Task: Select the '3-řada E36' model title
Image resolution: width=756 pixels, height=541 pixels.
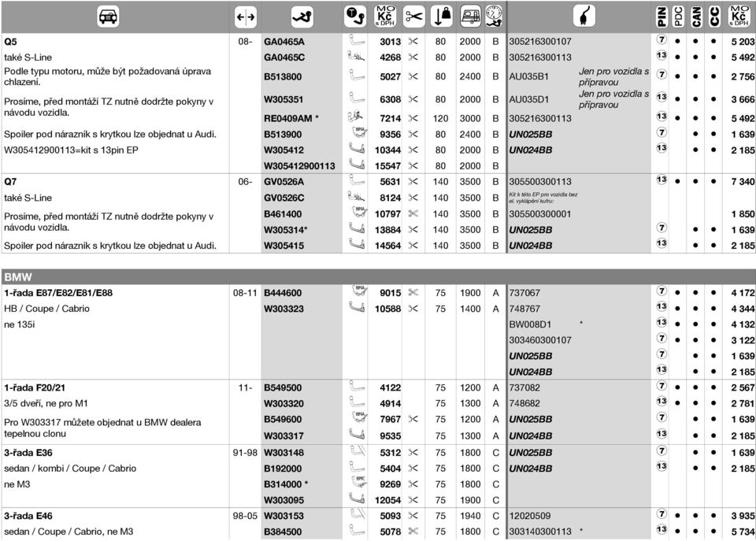Action: click(x=28, y=453)
